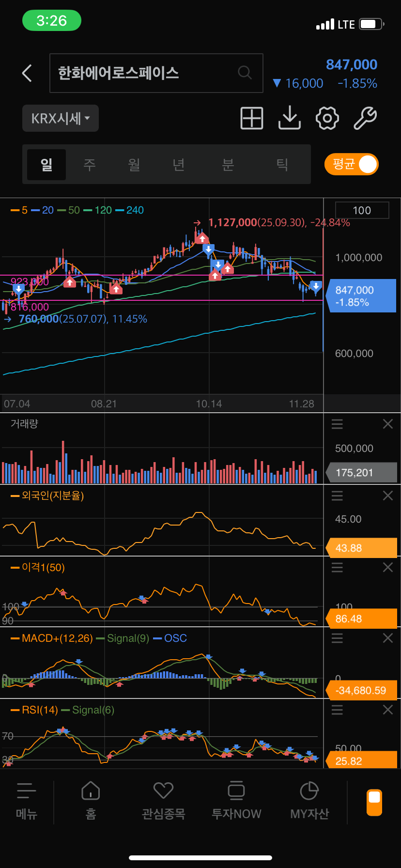Tap the 5-day moving average legend
The height and width of the screenshot is (868, 401).
pos(19,210)
